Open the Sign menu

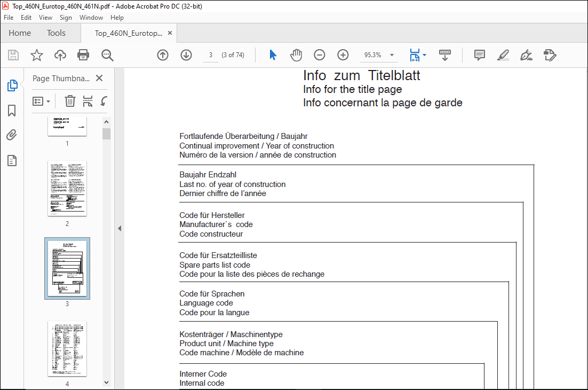(x=66, y=18)
